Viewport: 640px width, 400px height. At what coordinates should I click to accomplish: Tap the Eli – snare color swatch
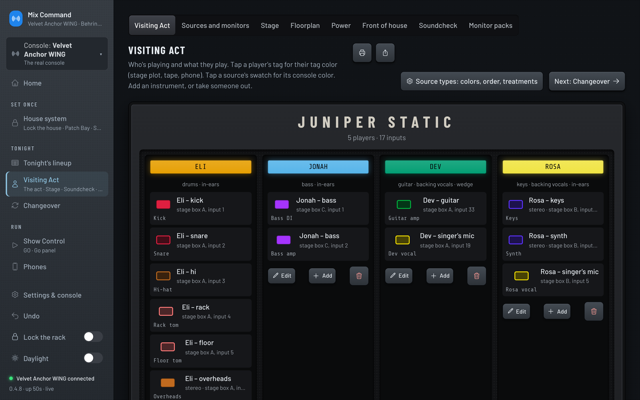click(163, 240)
